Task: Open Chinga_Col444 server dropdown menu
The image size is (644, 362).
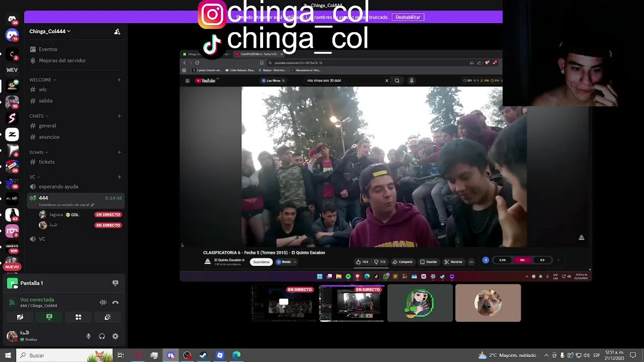Action: point(50,31)
